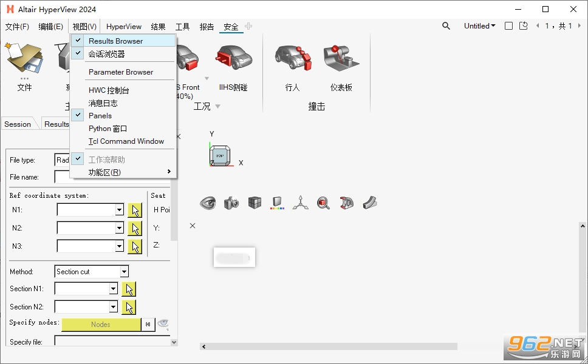Open the 文件(F) menu
Image resolution: width=588 pixels, height=364 pixels.
17,27
